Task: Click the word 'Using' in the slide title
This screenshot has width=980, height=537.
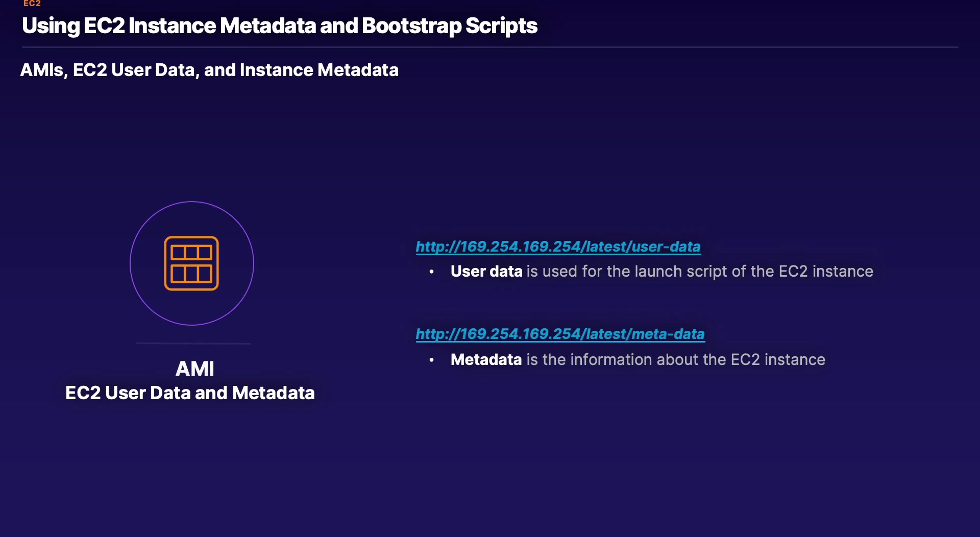Action: point(51,26)
